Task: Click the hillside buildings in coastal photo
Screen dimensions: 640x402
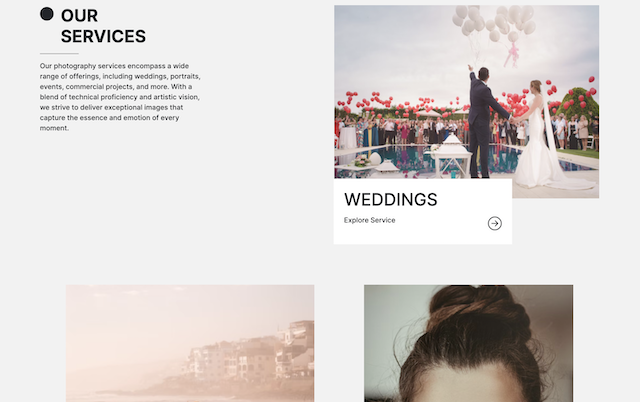Action: point(249,353)
